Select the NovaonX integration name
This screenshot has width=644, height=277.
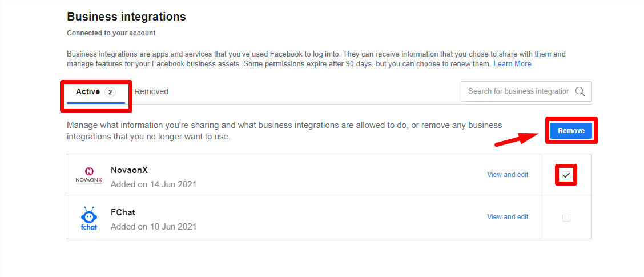tap(129, 170)
